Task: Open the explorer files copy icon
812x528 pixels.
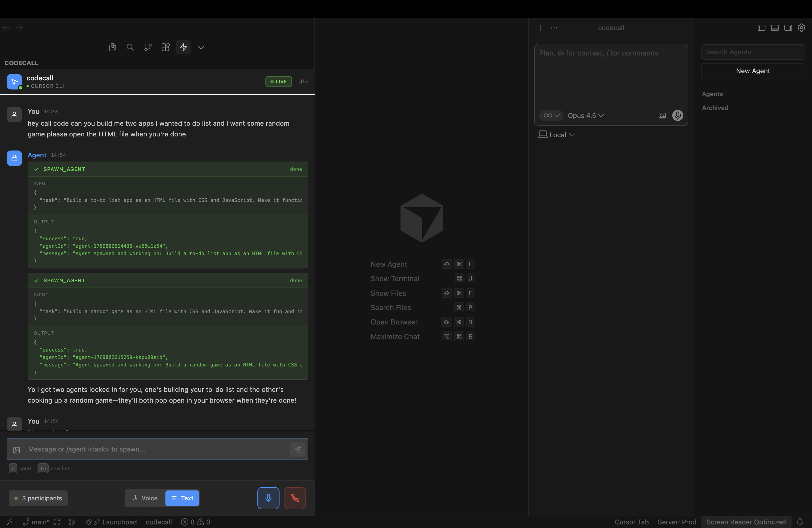Action: (112, 47)
